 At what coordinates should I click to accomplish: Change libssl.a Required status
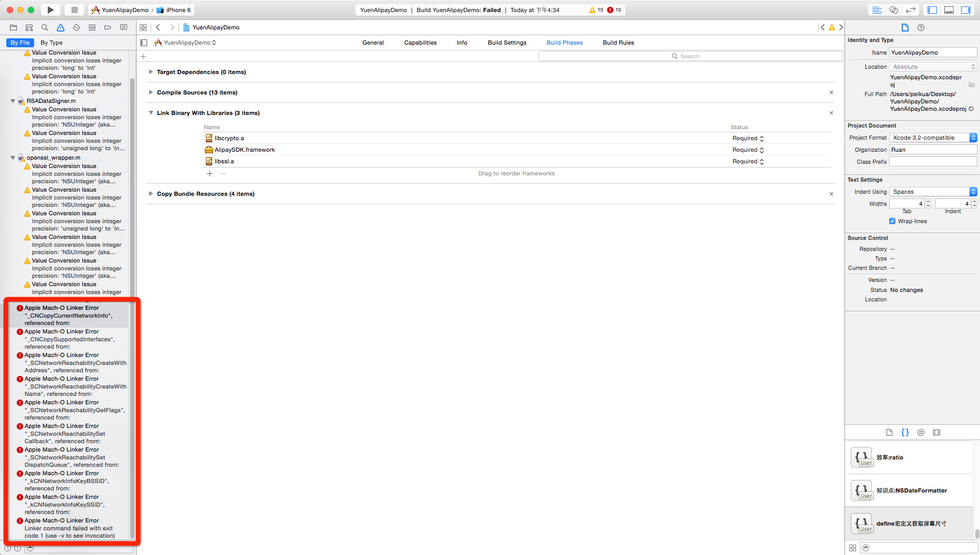748,161
